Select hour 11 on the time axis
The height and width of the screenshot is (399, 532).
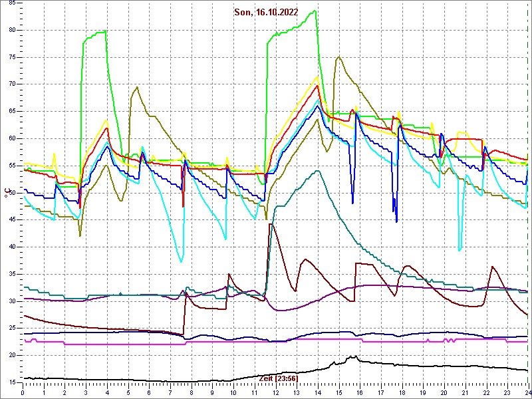[254, 394]
